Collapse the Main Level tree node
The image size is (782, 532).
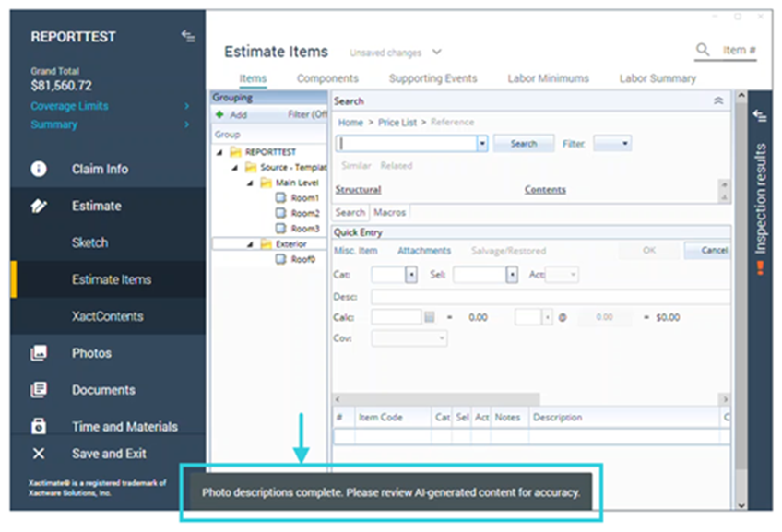250,183
